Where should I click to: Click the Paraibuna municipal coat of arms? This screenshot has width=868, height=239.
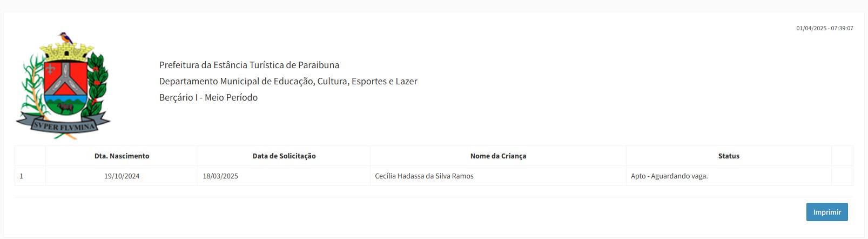63,85
